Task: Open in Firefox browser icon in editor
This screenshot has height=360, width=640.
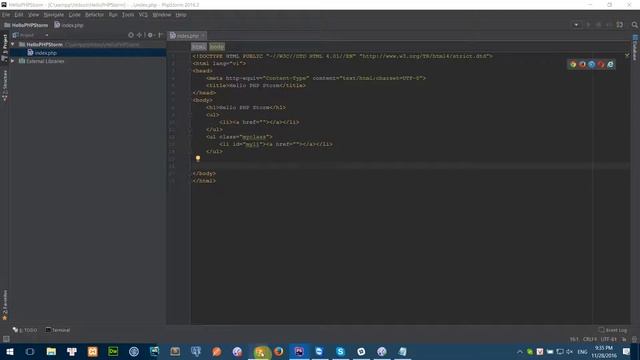Action: pos(582,64)
